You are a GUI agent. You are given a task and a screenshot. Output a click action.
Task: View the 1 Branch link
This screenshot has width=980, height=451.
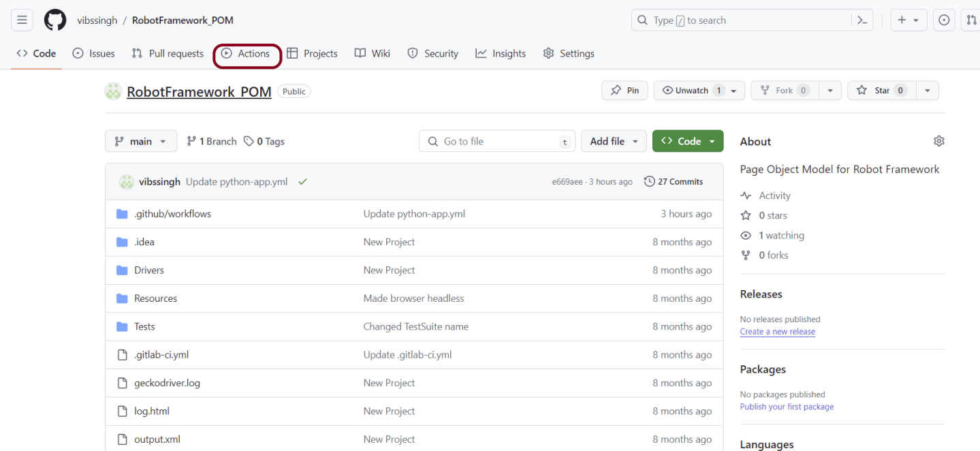point(212,141)
